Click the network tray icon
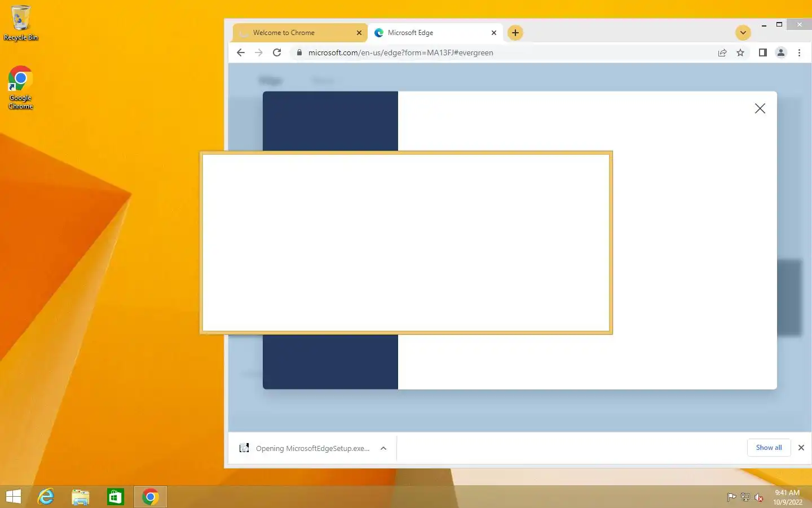This screenshot has width=812, height=508. (x=745, y=497)
